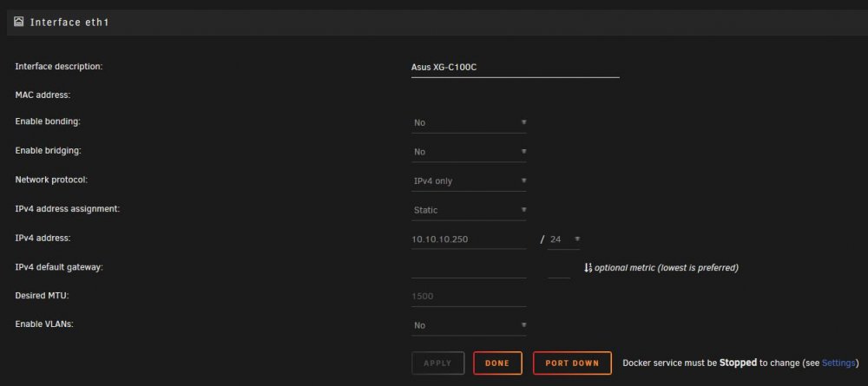Click the Port Down button

click(572, 363)
